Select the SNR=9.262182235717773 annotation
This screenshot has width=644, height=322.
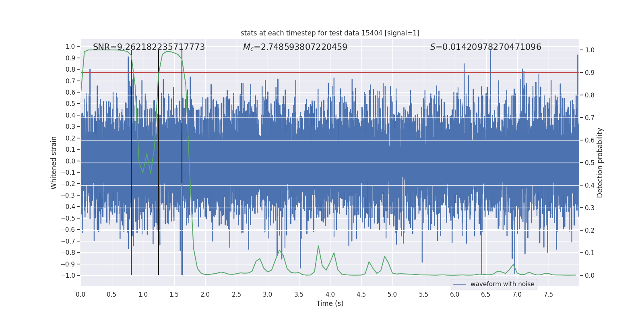click(x=149, y=47)
